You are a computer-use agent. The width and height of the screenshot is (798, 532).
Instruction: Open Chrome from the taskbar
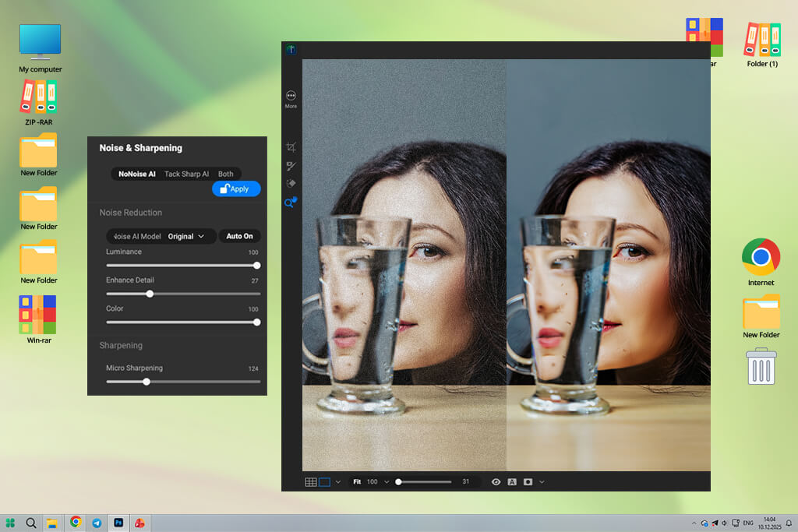(76, 522)
